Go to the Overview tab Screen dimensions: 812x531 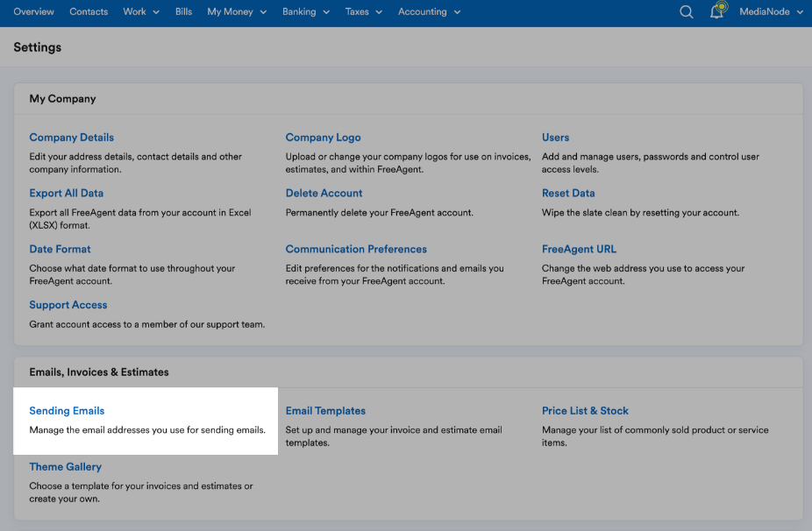(x=33, y=11)
